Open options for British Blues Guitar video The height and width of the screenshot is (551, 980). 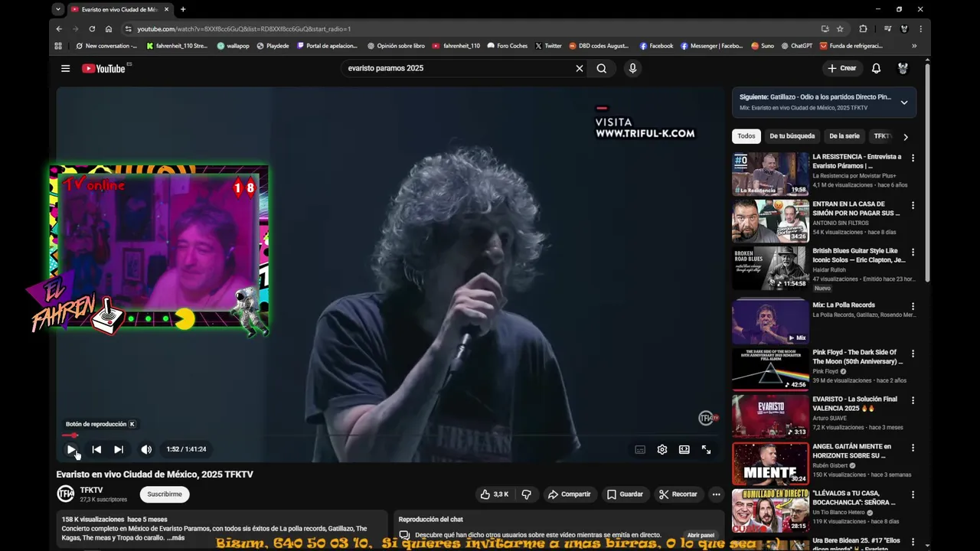[913, 252]
